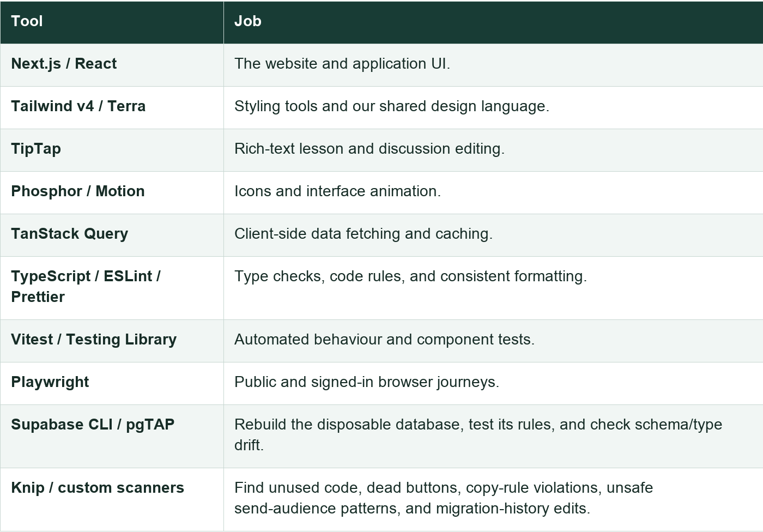
Task: Click "Public and signed-in browser journeys."
Action: click(367, 382)
